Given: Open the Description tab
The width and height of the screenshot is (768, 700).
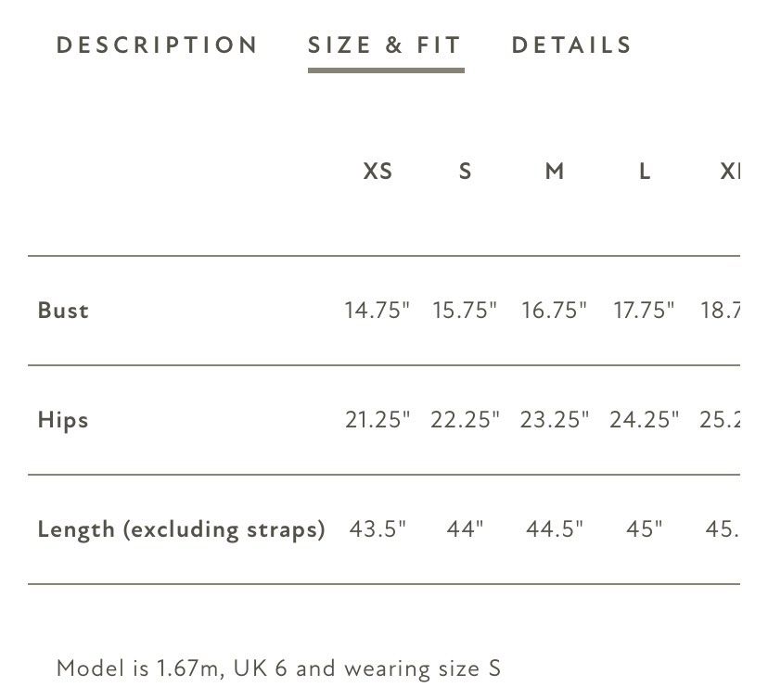Looking at the screenshot, I should (158, 45).
